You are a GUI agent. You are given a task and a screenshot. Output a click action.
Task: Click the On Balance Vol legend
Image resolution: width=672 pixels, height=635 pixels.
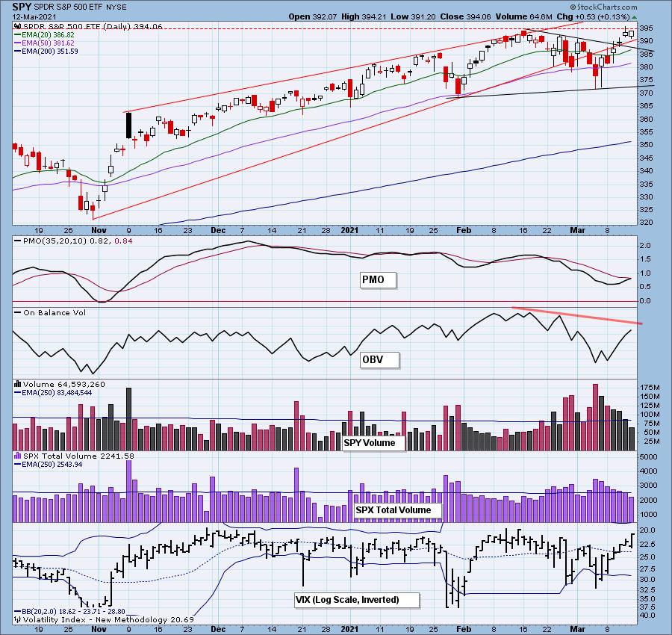50,312
